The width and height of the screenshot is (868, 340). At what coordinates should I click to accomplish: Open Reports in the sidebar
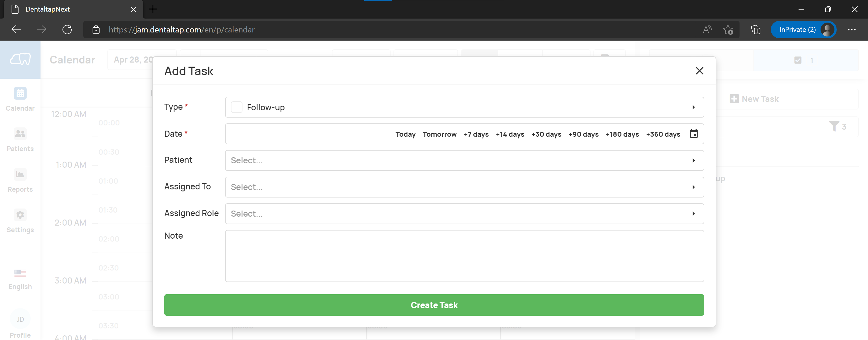pos(20,180)
